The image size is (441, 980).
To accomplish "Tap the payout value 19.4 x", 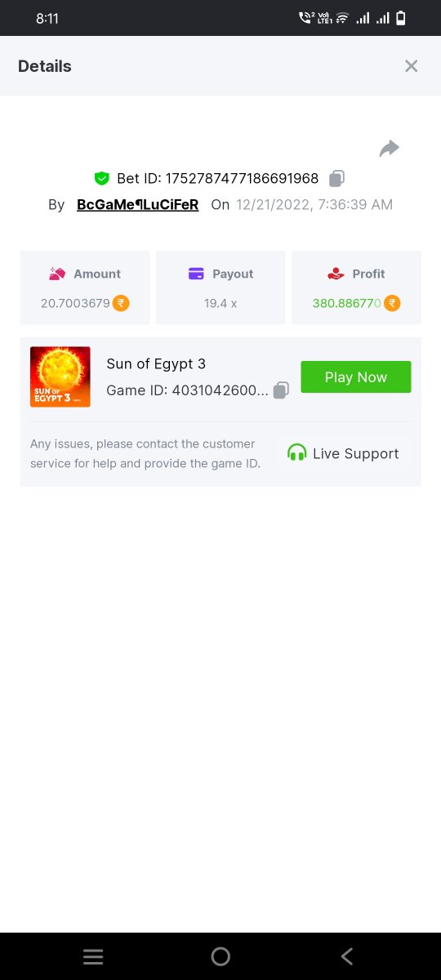I will 220,303.
